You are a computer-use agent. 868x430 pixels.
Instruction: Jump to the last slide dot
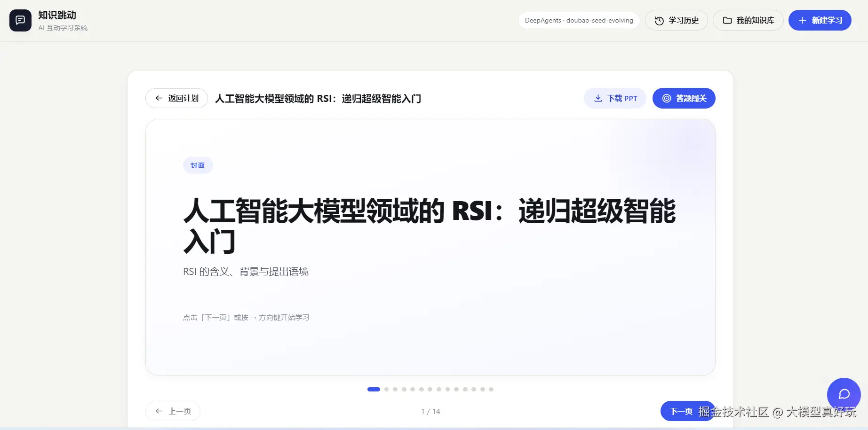[491, 389]
